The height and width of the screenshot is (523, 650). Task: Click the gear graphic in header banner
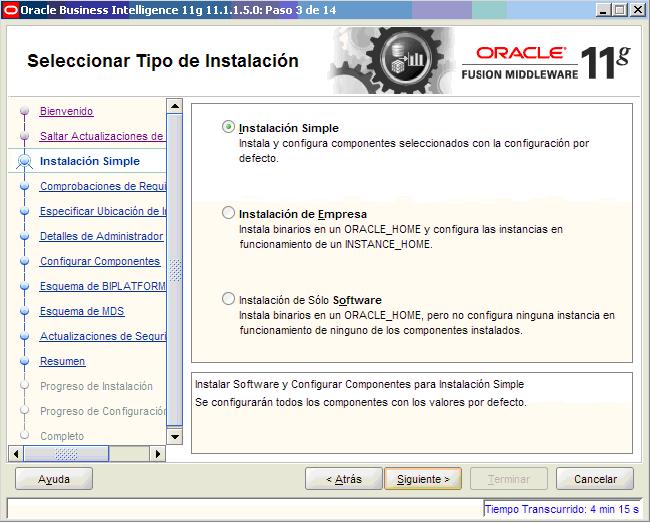pyautogui.click(x=392, y=61)
